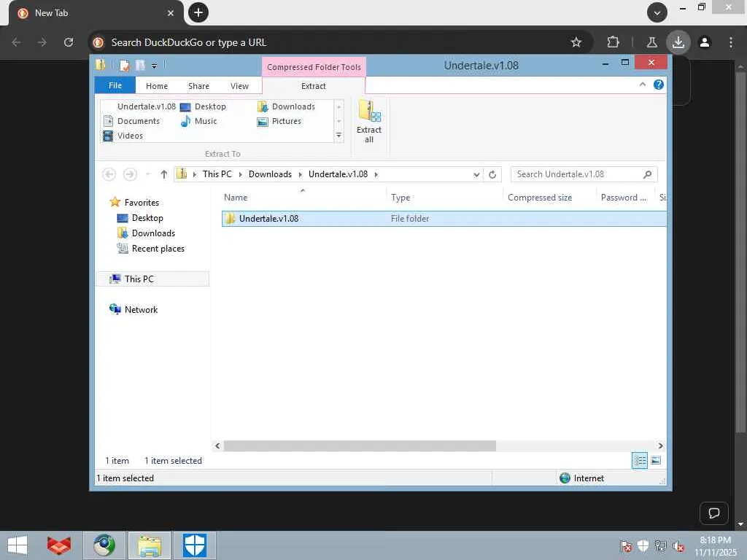Open the File ribbon menu

coord(115,86)
